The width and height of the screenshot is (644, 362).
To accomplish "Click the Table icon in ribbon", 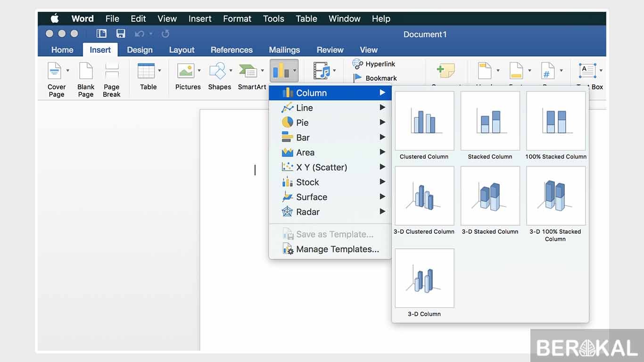I will tap(146, 71).
